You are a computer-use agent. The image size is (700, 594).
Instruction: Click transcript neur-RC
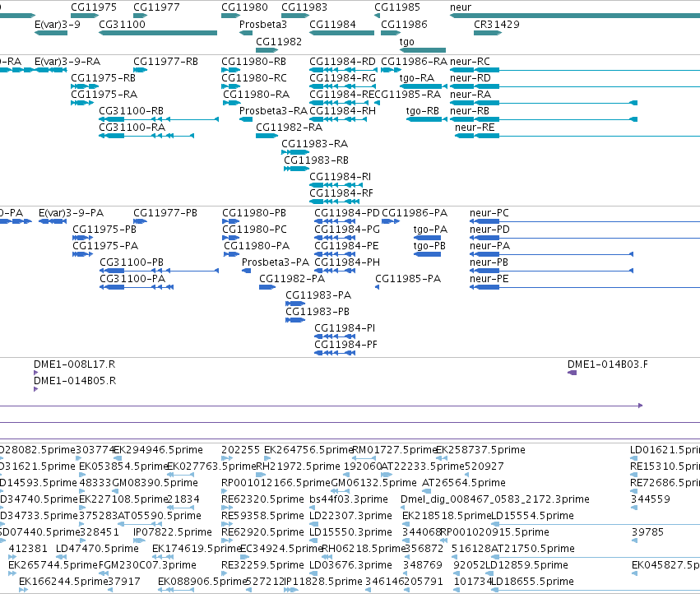point(470,62)
